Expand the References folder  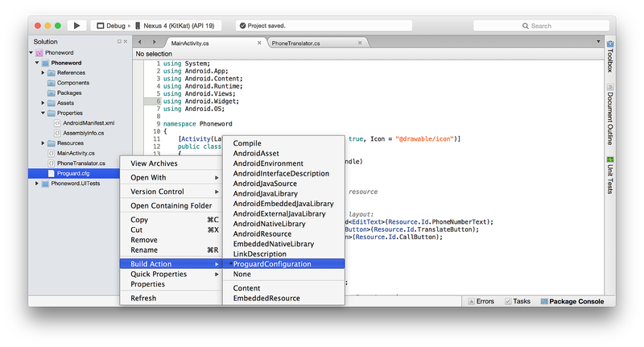pyautogui.click(x=43, y=72)
